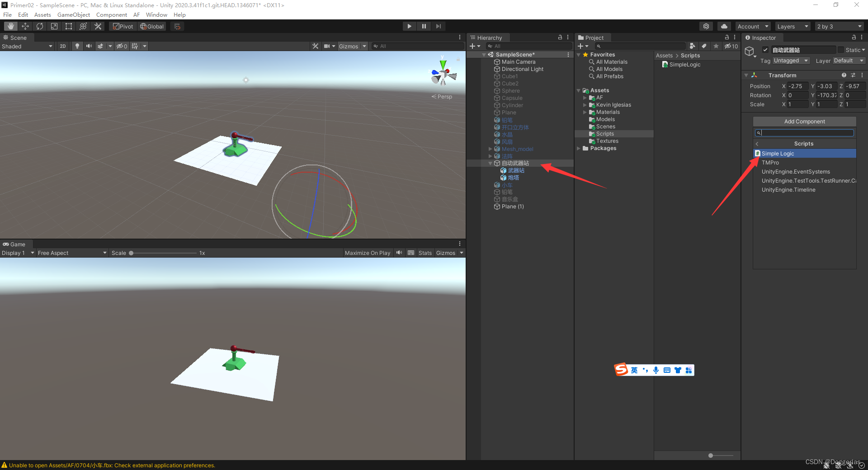Viewport: 868px width, 470px height.
Task: Click the scene orientation gizmo
Action: [x=443, y=74]
